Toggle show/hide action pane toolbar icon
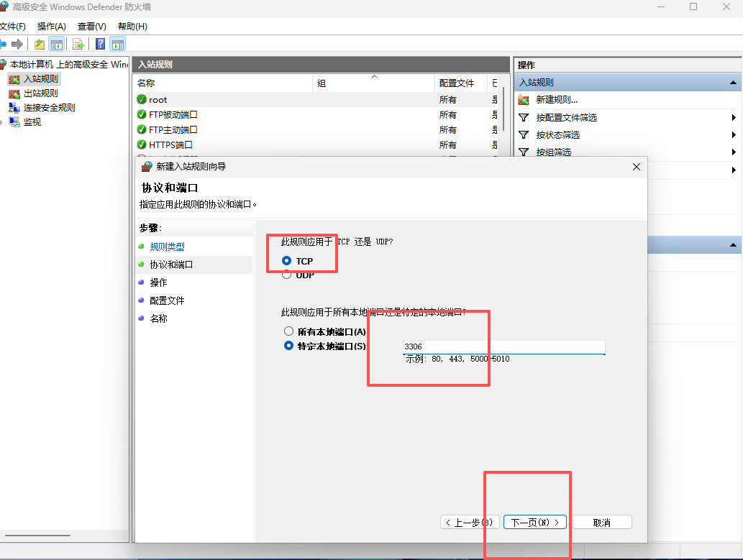Viewport: 743px width, 560px height. point(117,45)
